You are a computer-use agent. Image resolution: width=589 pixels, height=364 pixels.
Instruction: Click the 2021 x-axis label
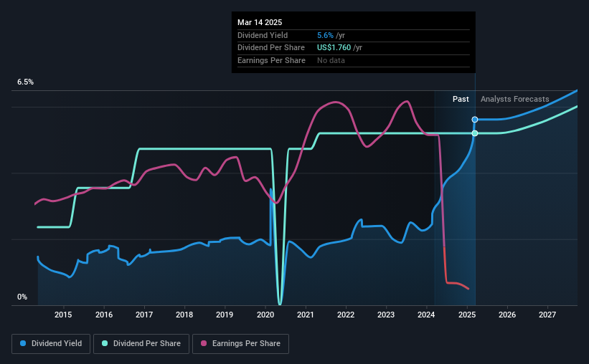pos(306,315)
